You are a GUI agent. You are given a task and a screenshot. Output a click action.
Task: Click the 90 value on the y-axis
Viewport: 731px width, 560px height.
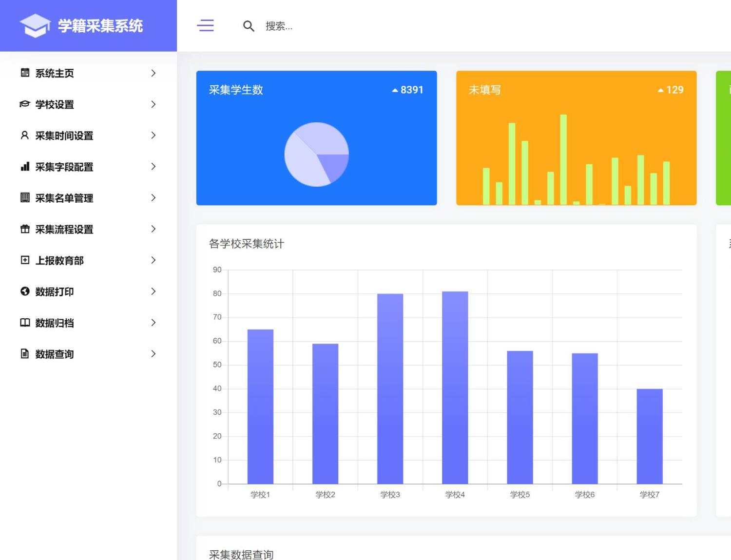(x=217, y=270)
